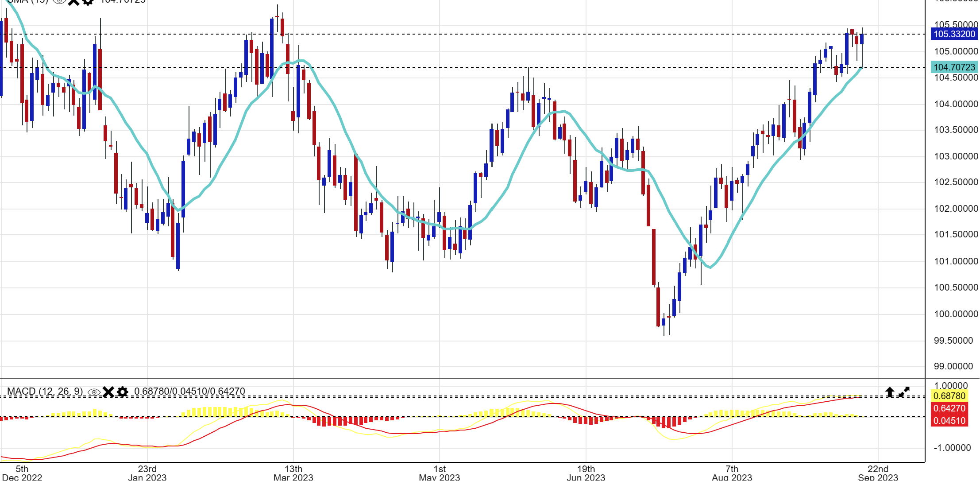Open MACD indicator settings gear
Screen dimensions: 980x481
(x=123, y=392)
